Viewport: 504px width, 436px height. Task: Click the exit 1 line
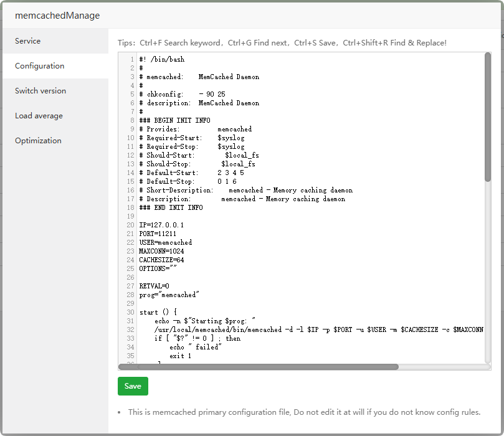[180, 356]
